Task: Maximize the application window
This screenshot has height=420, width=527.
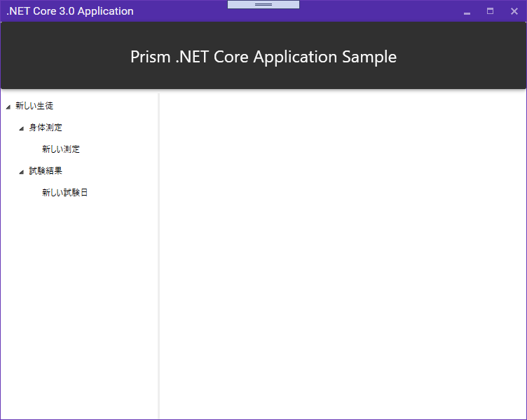Action: click(490, 11)
